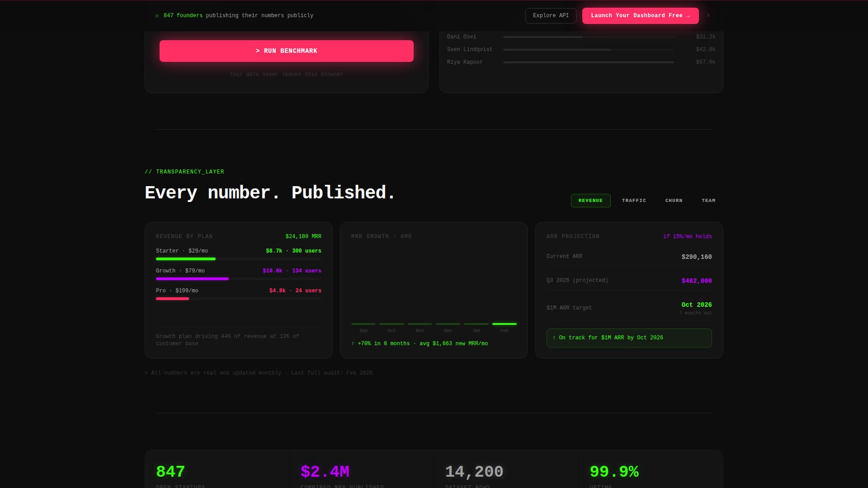
Task: Select the REVENUE tab
Action: [590, 201]
